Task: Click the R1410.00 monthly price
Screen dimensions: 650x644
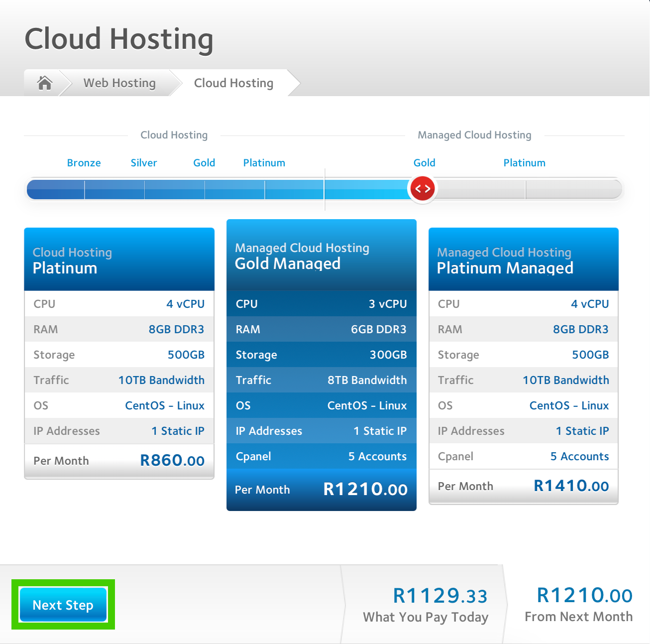Action: 571,486
